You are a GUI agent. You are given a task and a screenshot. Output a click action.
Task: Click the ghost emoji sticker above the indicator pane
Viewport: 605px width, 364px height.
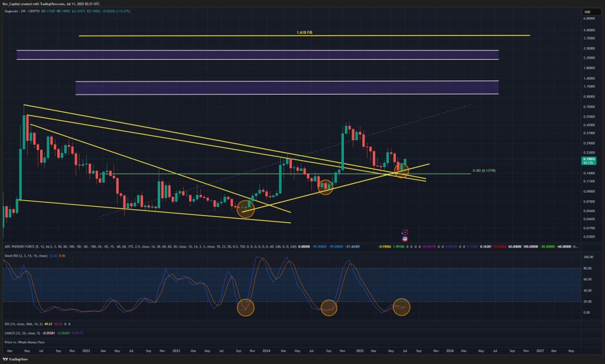pyautogui.click(x=404, y=232)
